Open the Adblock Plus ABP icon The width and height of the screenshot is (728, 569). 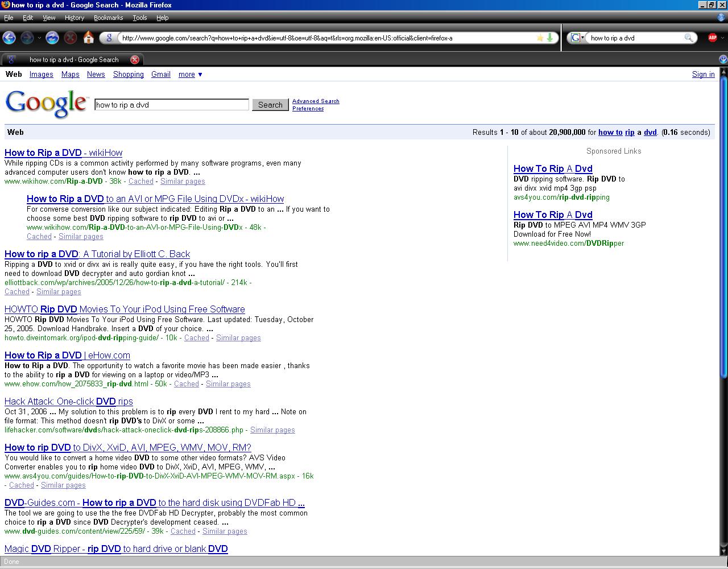tap(713, 38)
